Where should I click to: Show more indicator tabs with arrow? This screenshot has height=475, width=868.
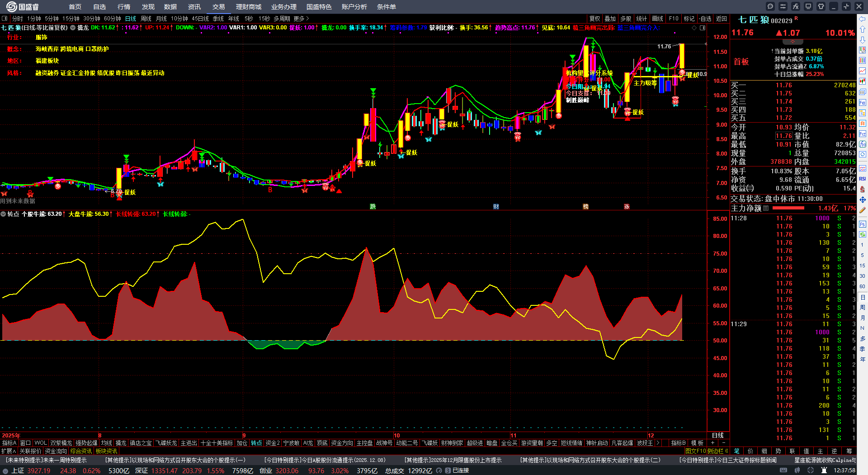pos(658,443)
